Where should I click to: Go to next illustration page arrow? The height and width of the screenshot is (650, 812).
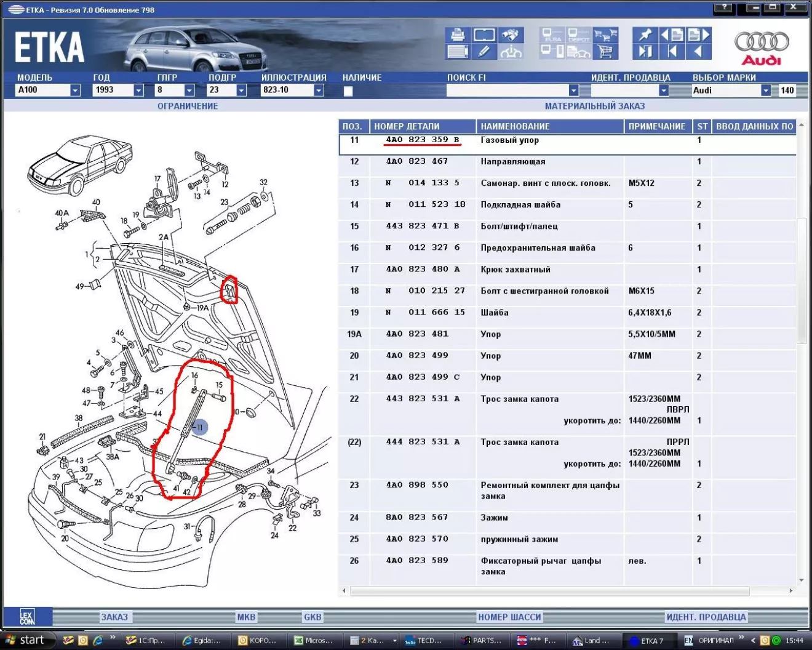[x=698, y=34]
